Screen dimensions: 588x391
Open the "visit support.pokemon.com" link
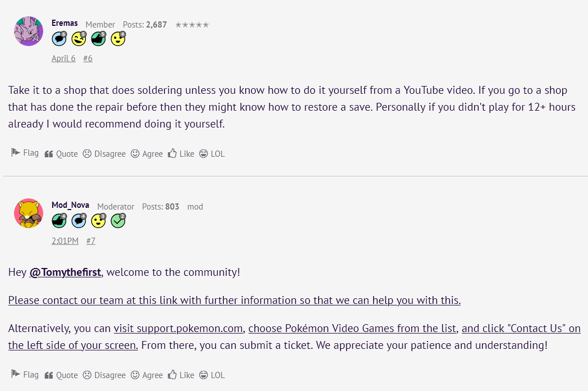click(178, 329)
